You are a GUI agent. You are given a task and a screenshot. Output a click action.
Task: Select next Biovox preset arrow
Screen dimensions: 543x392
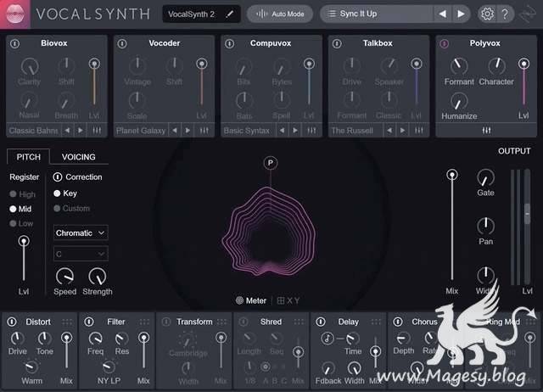point(81,131)
